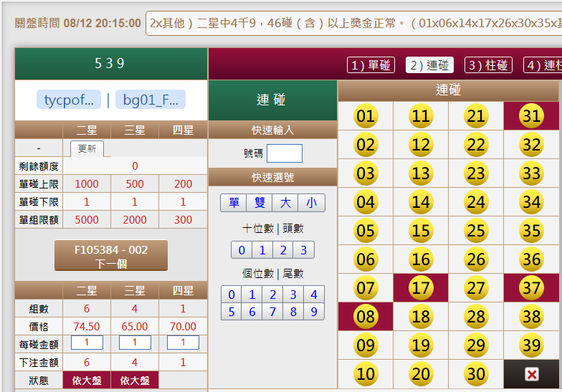562x392 pixels.
Task: Select units digit 4 in 尾數
Action: [x=314, y=295]
